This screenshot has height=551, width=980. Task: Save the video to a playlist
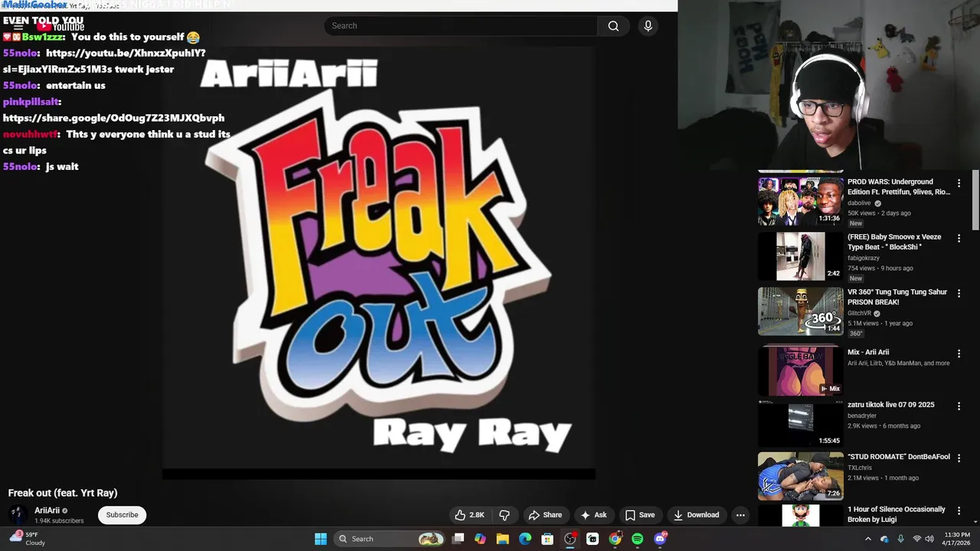640,515
